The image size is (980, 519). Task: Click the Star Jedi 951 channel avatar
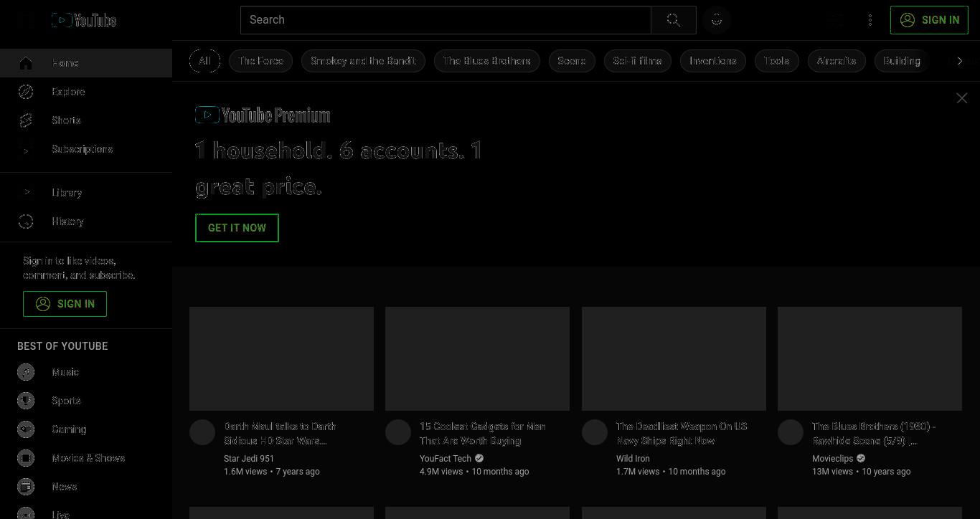(202, 432)
